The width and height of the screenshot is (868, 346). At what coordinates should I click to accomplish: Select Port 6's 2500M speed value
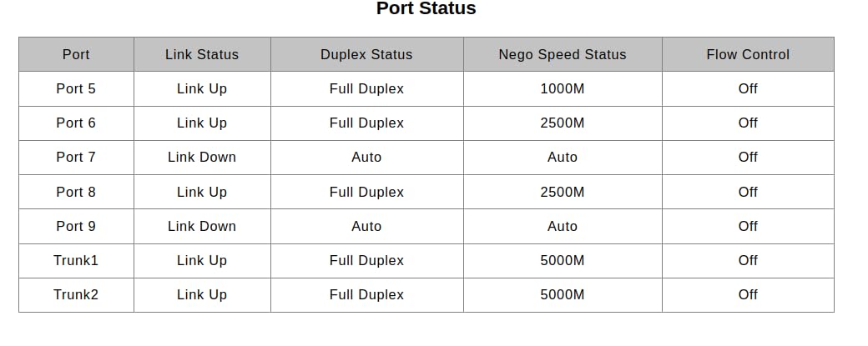pos(563,123)
